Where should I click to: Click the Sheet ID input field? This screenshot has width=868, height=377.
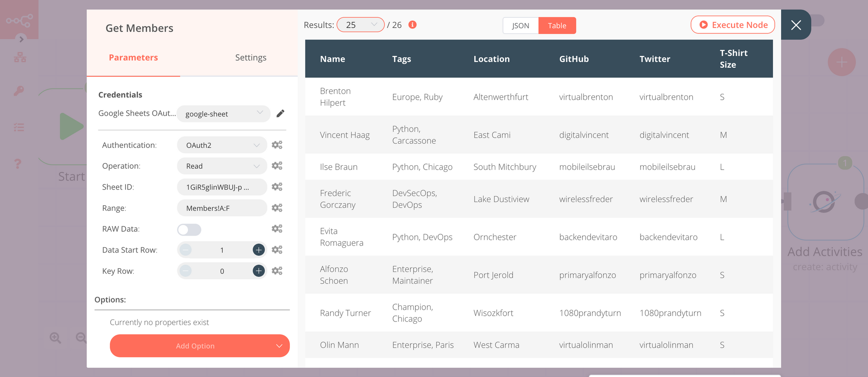222,187
